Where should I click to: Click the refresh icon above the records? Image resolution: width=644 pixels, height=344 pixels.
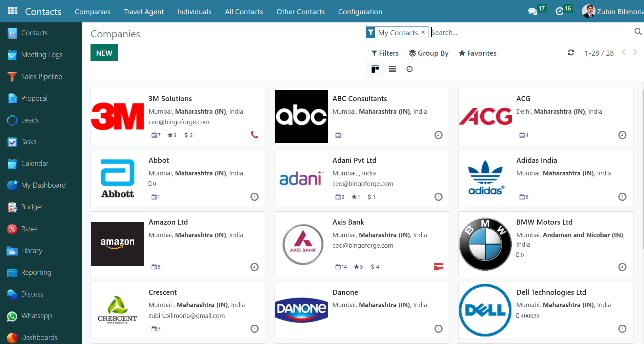571,53
